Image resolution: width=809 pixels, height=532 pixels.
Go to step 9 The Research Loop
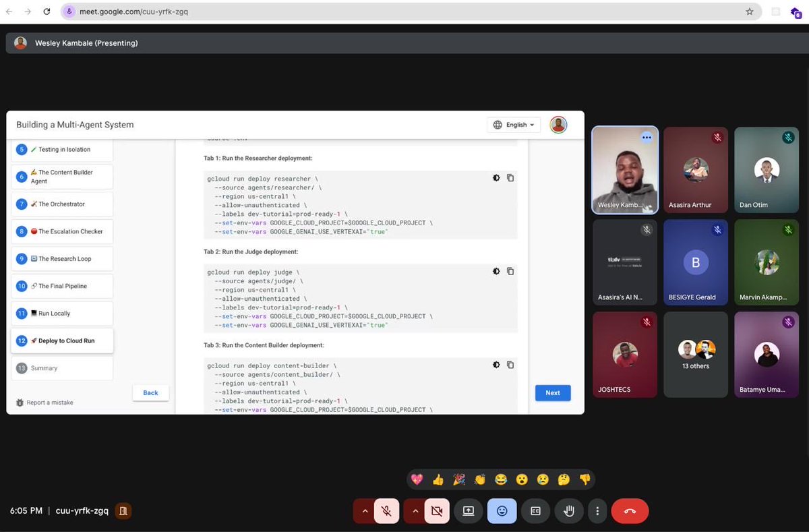tap(62, 259)
